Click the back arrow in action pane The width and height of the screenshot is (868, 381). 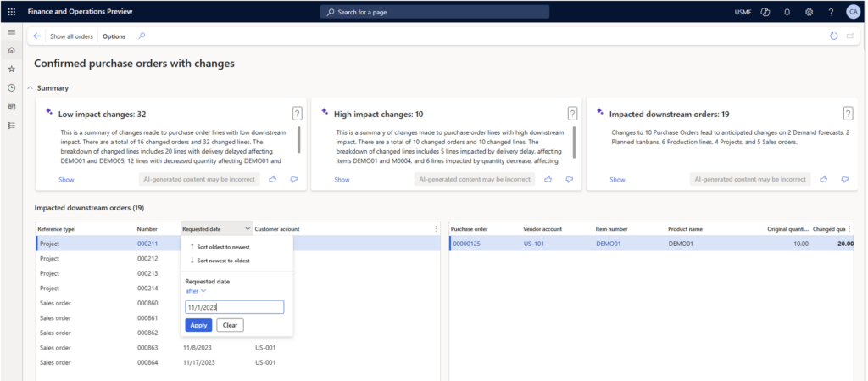pyautogui.click(x=37, y=36)
